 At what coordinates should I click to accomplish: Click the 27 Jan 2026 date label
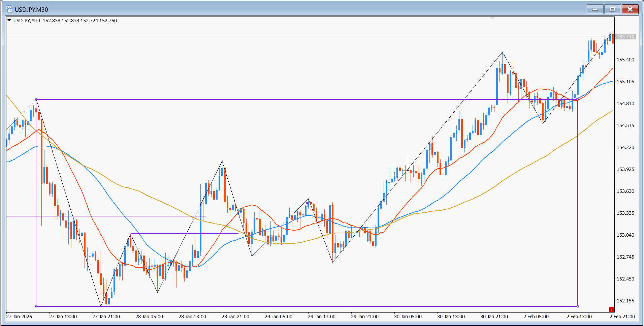click(19, 317)
